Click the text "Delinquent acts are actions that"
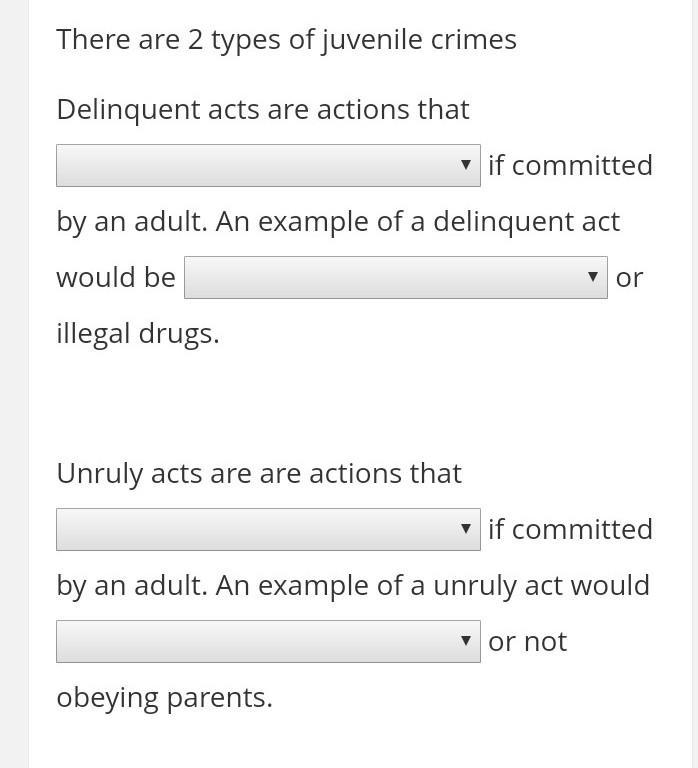This screenshot has height=768, width=698. [263, 110]
